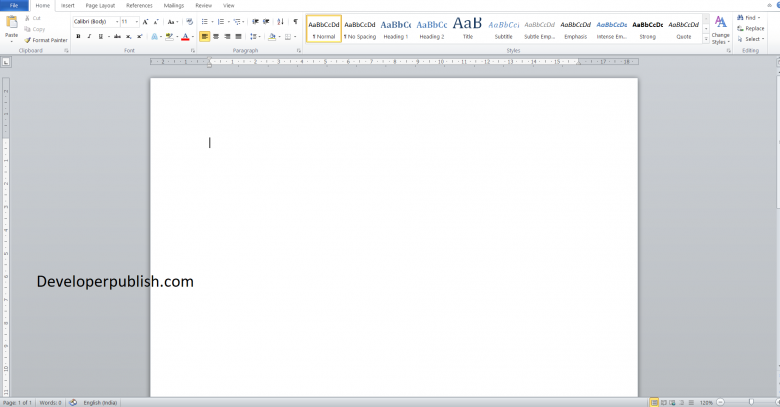Toggle show paragraph marks
Image resolution: width=780 pixels, height=407 pixels.
coord(295,21)
